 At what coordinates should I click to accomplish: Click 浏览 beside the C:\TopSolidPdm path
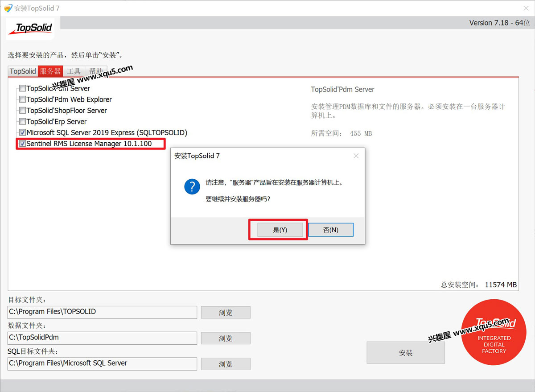coord(226,338)
